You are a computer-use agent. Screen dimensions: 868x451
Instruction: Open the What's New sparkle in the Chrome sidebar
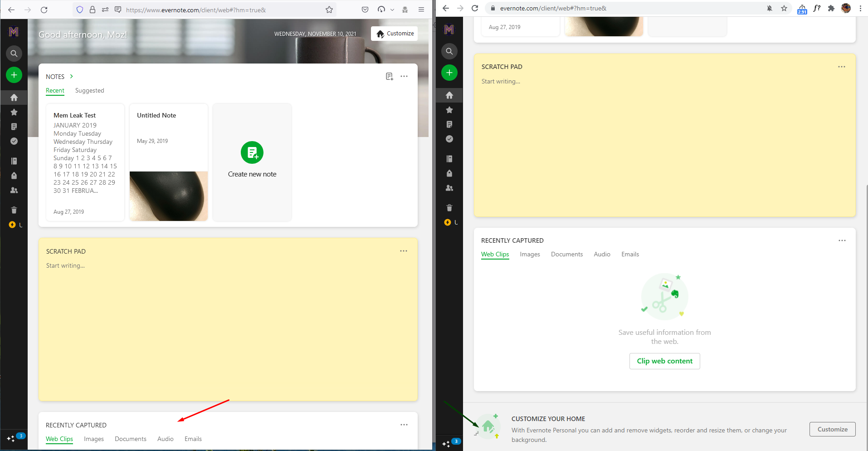click(x=446, y=444)
